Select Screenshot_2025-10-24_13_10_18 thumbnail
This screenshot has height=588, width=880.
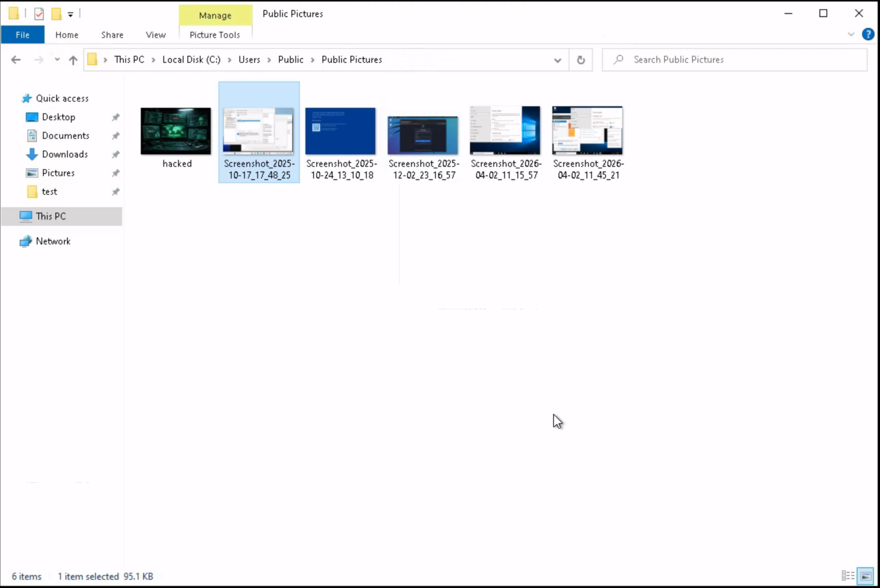(340, 131)
